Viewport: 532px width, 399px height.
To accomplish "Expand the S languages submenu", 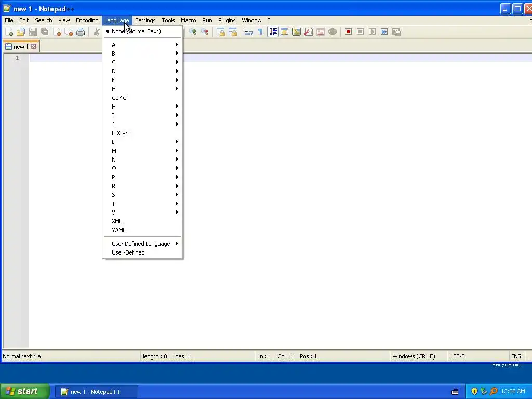I will (x=142, y=195).
